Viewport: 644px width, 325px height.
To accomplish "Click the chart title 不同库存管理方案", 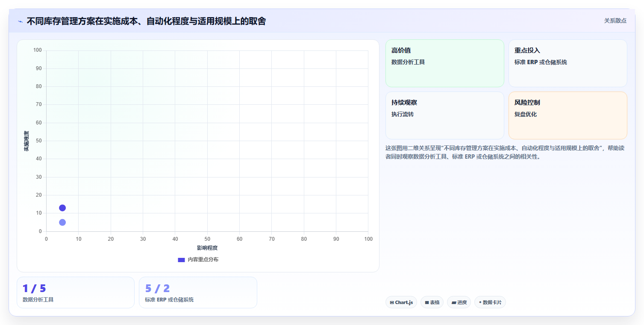I will [x=146, y=21].
